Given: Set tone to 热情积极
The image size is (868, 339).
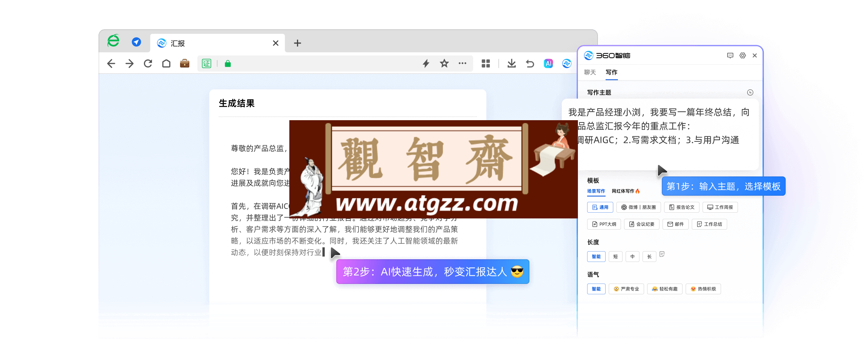Looking at the screenshot, I should click(703, 289).
